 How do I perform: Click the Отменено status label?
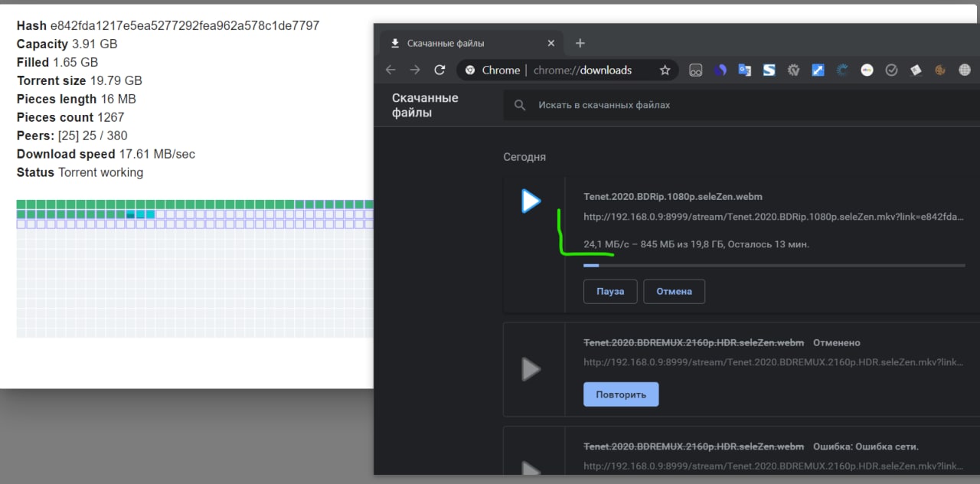(837, 342)
